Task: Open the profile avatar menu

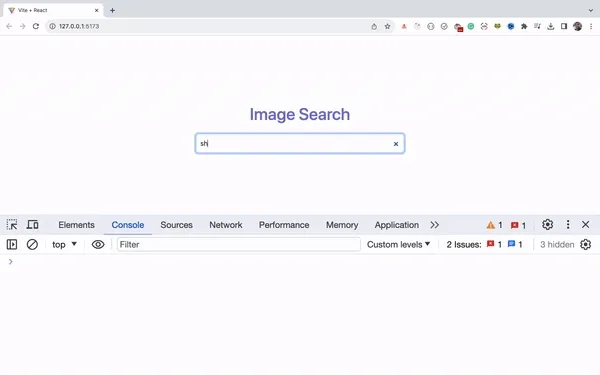Action: tap(577, 26)
